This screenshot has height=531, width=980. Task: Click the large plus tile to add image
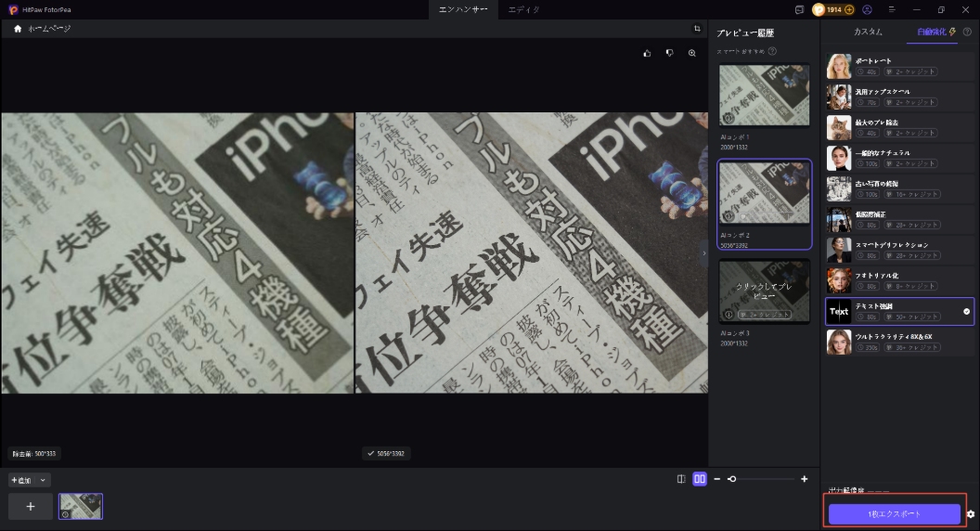(31, 507)
